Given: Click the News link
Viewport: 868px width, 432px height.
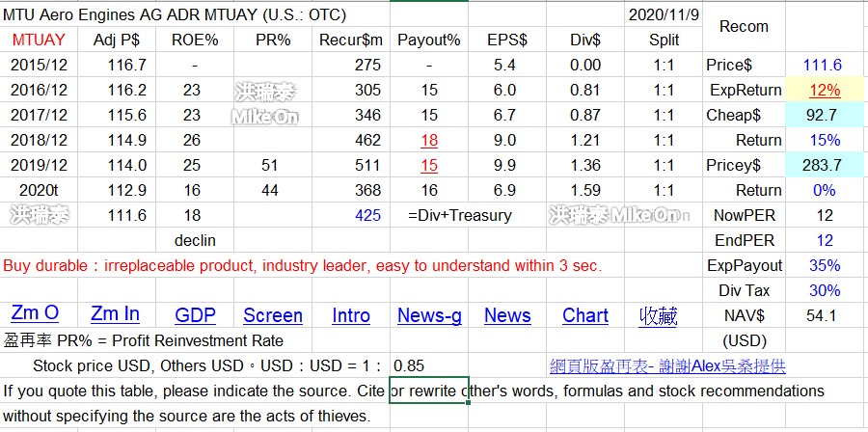Looking at the screenshot, I should click(507, 315).
